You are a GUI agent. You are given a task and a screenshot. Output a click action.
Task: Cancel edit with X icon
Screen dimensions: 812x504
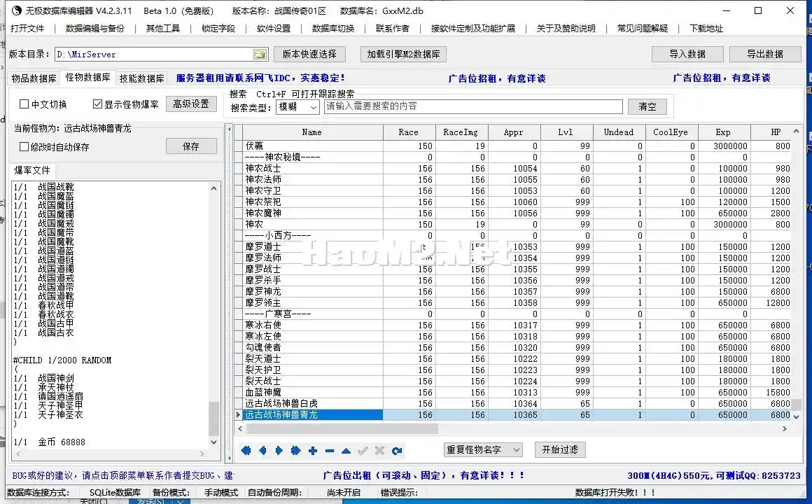point(379,451)
